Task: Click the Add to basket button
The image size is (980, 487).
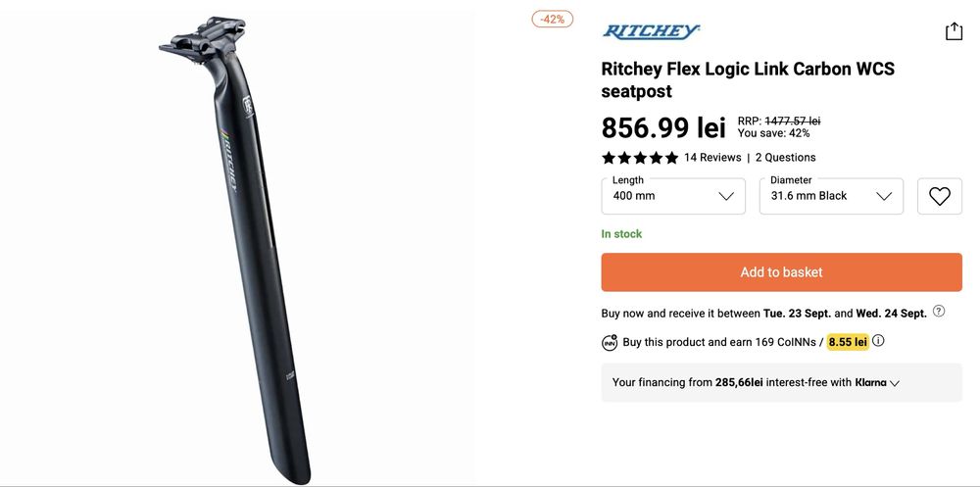Action: [x=781, y=272]
